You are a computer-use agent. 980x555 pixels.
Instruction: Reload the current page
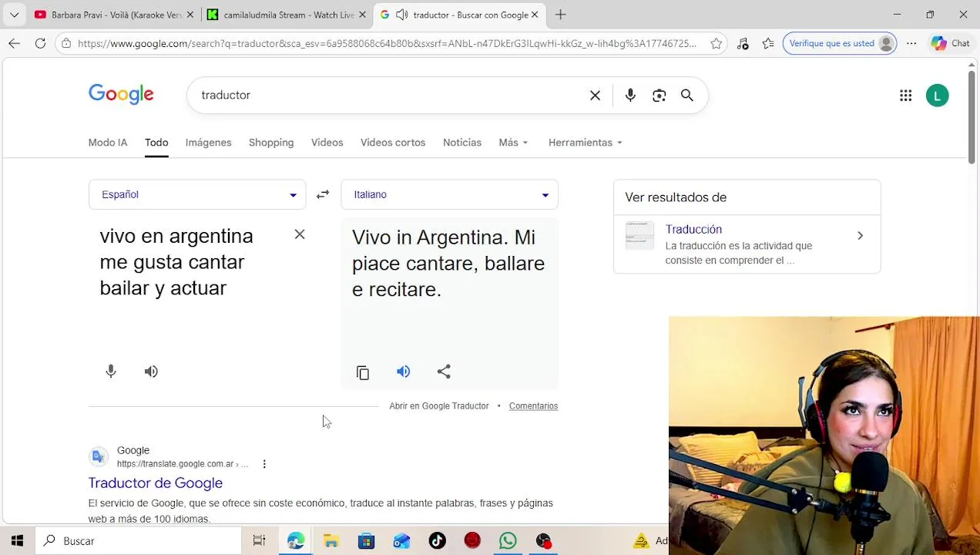(40, 43)
